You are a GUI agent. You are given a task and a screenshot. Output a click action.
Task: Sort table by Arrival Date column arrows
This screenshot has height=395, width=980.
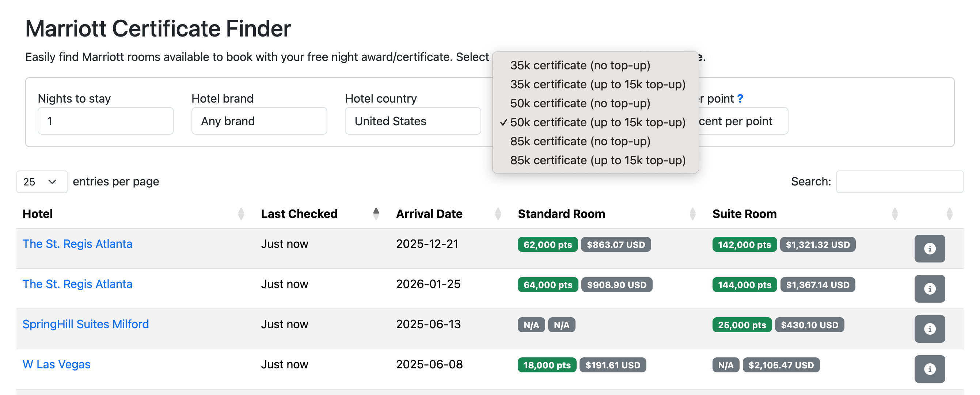498,214
